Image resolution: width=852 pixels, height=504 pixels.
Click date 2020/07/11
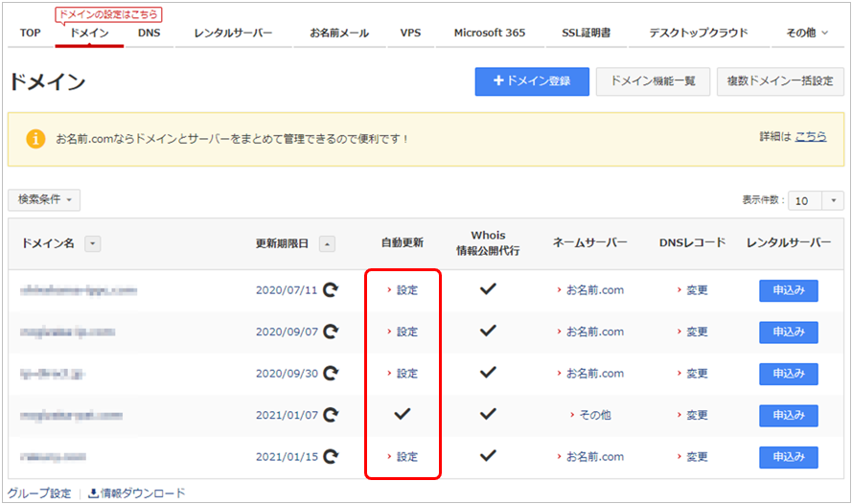pos(287,290)
